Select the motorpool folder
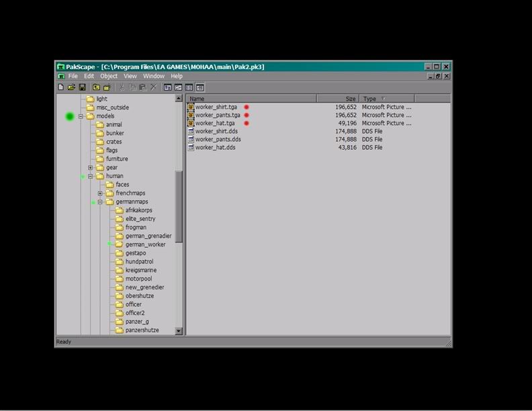This screenshot has height=411, width=532. pyautogui.click(x=139, y=279)
